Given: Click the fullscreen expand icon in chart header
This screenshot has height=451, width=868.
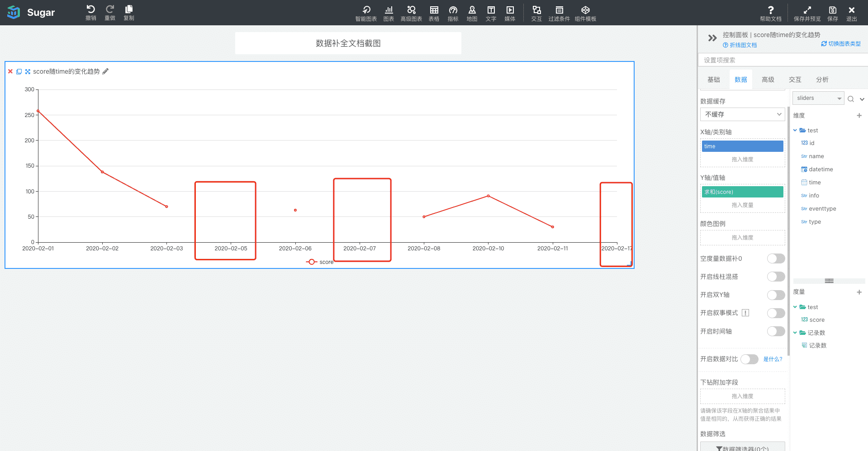Looking at the screenshot, I should click(28, 71).
